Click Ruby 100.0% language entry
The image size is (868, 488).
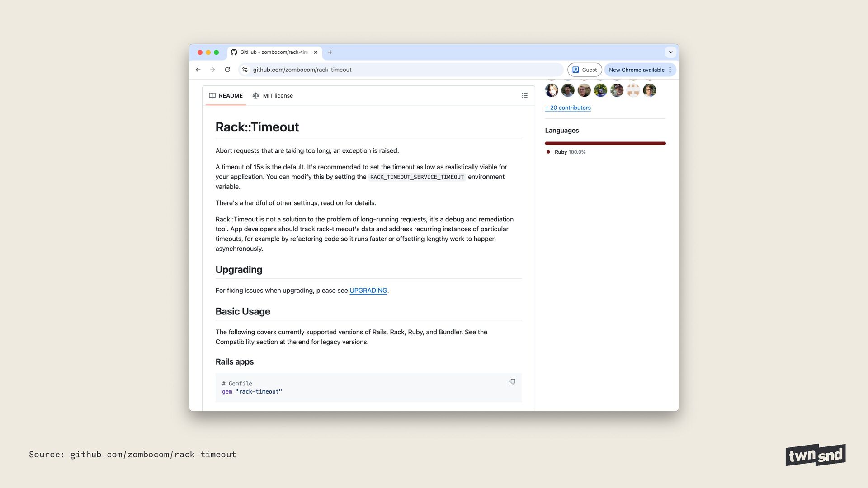(x=570, y=152)
